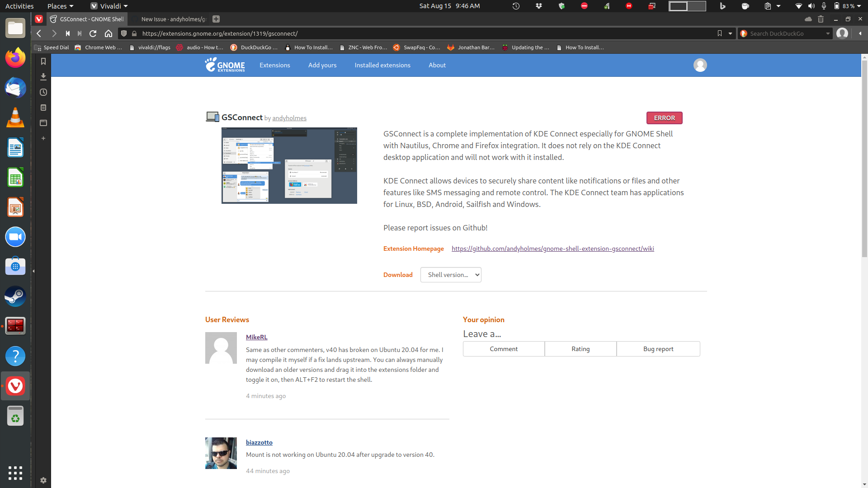Open the battery menu in the top bar
The height and width of the screenshot is (488, 868).
[x=849, y=6]
